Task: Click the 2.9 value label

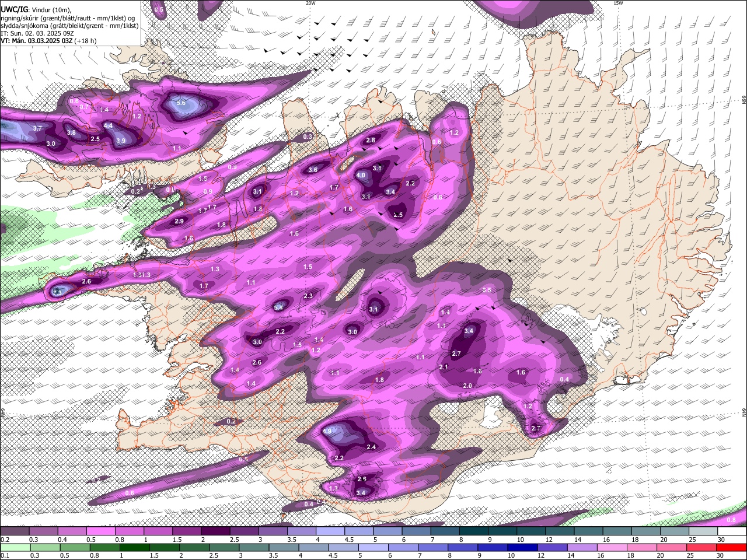Action: [179, 221]
